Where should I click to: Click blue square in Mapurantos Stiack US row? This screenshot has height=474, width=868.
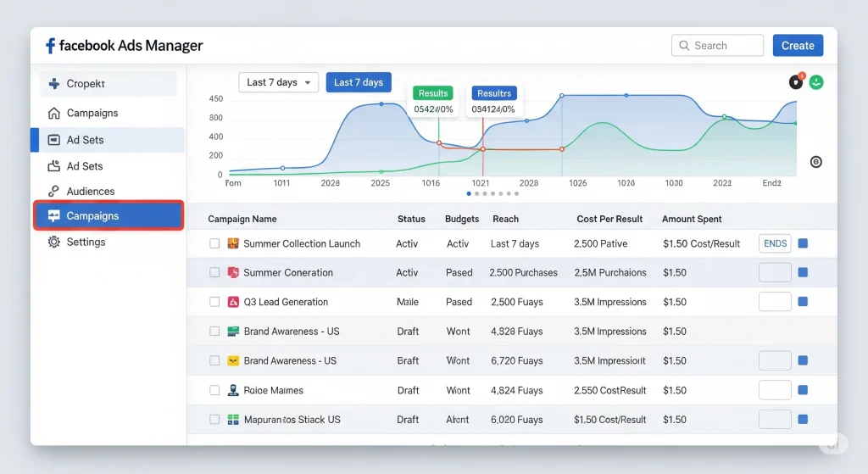(x=803, y=419)
